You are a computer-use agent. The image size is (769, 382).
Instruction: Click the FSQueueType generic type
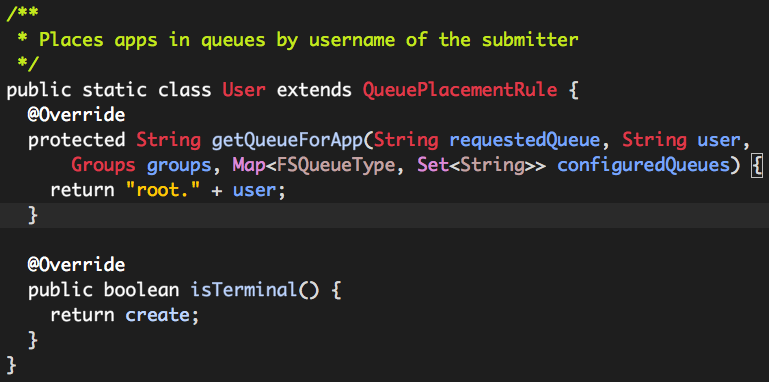coord(336,165)
